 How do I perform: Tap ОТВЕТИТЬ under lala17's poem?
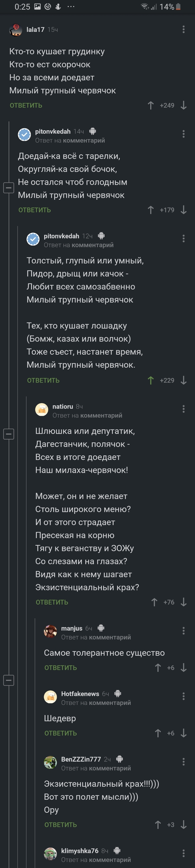26,106
